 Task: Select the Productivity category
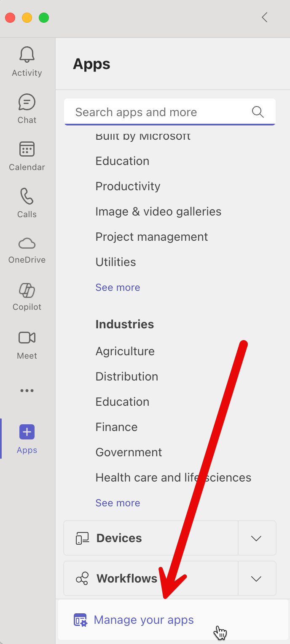click(128, 186)
